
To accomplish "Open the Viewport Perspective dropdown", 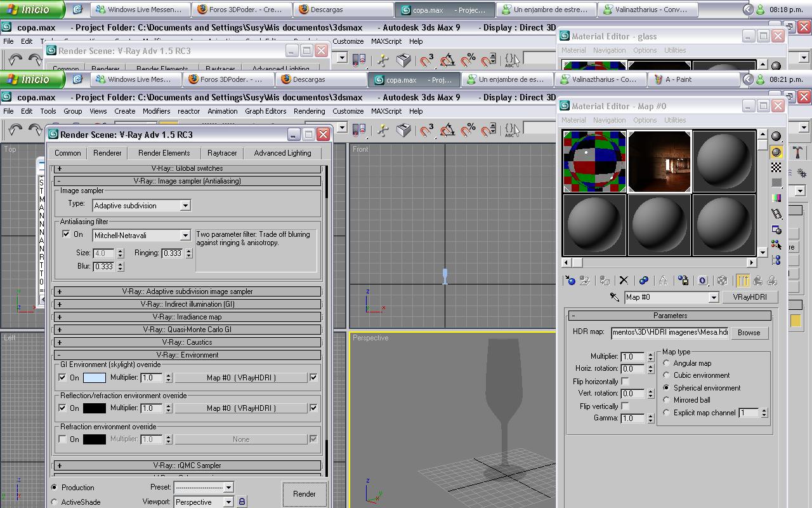I will pyautogui.click(x=204, y=502).
